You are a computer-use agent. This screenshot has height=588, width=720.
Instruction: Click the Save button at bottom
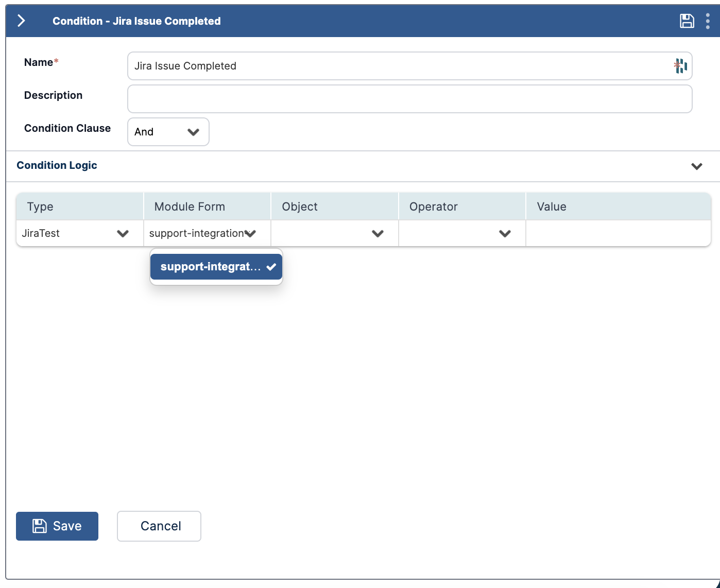(x=57, y=526)
